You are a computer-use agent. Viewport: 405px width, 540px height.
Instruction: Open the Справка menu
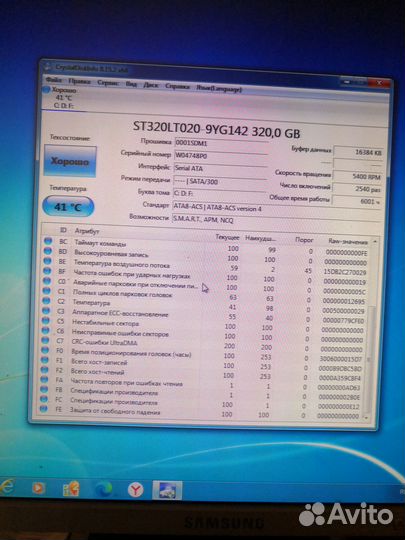coord(177,86)
